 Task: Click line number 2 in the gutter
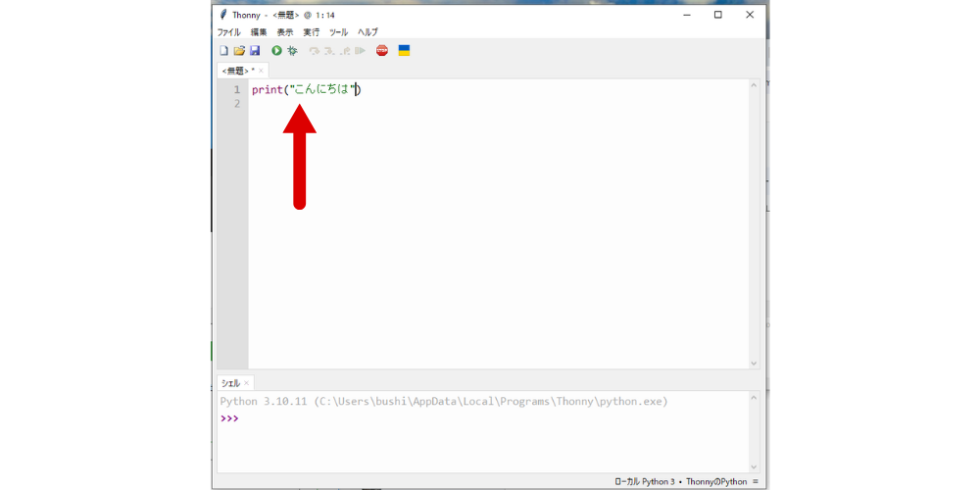237,104
